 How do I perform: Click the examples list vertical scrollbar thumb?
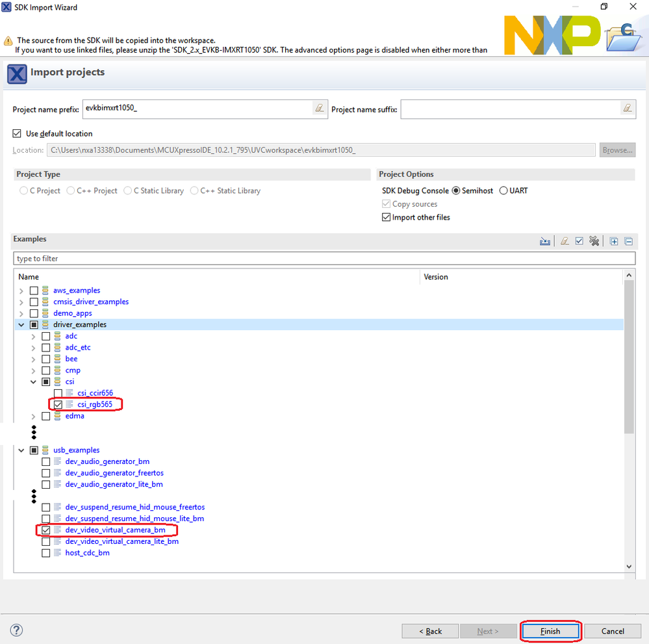pos(629,357)
